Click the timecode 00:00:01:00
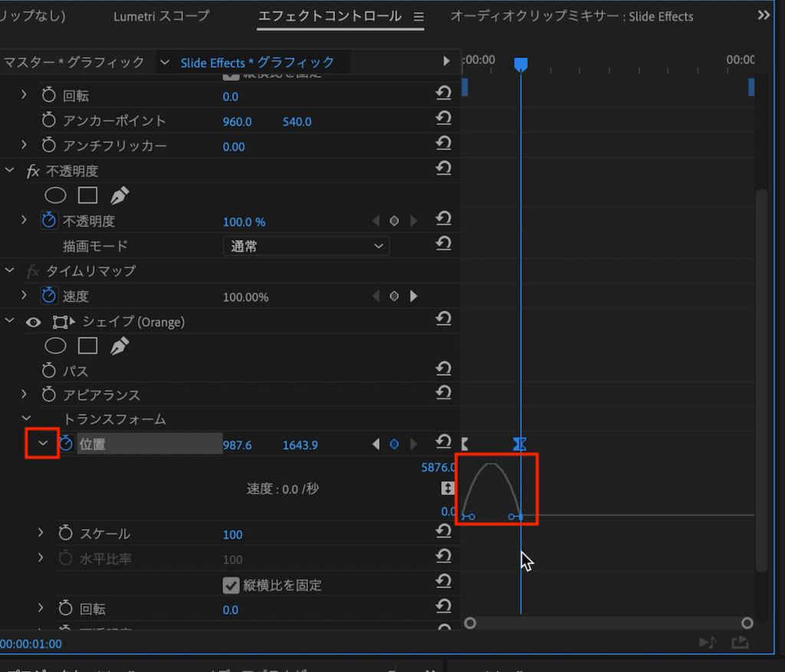This screenshot has height=672, width=785. coord(31,644)
